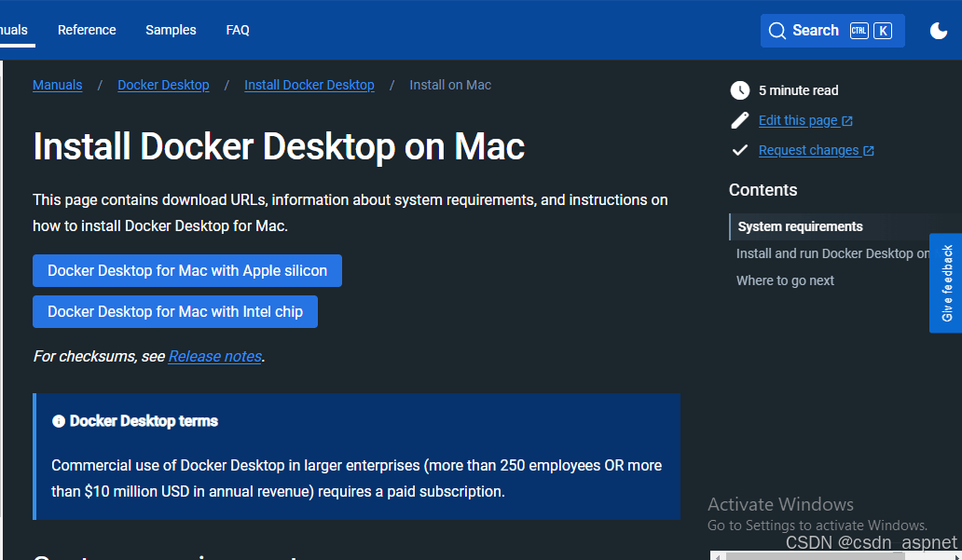Go to Manuals breadcrumb link
This screenshot has height=560, width=962.
tap(57, 85)
